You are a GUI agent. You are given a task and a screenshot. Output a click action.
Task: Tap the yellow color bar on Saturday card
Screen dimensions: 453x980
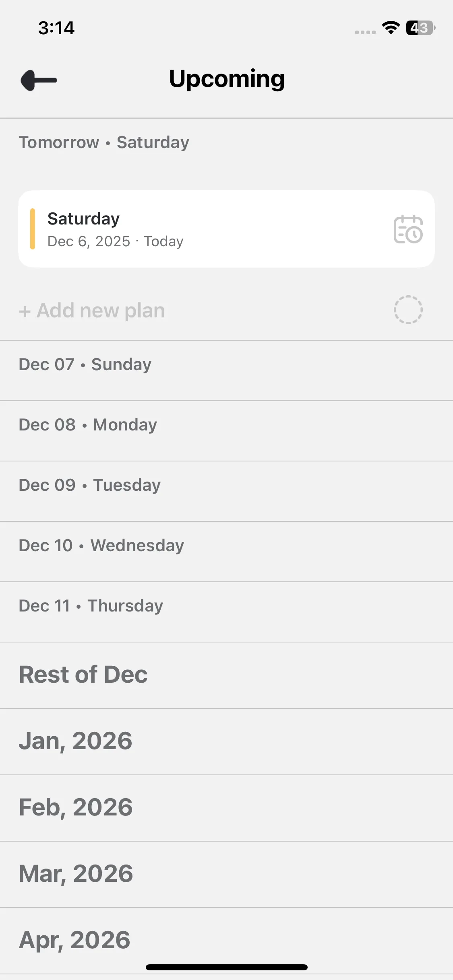click(x=33, y=229)
